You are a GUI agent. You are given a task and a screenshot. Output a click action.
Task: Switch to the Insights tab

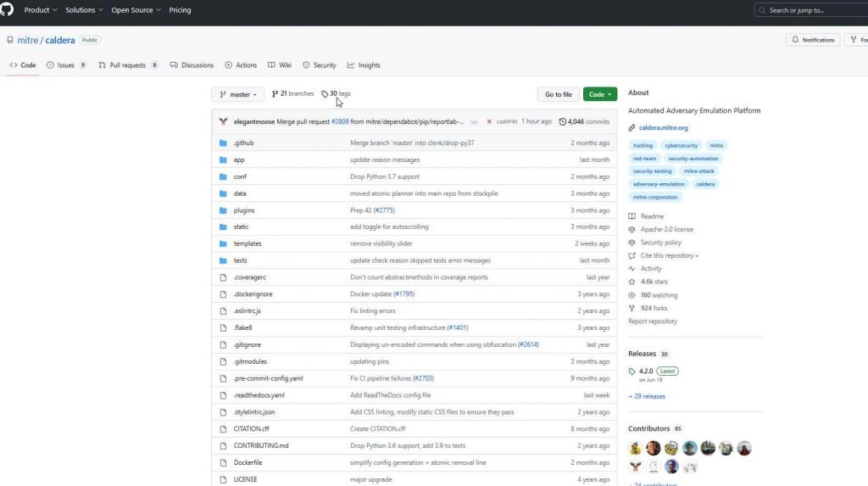[x=364, y=65]
